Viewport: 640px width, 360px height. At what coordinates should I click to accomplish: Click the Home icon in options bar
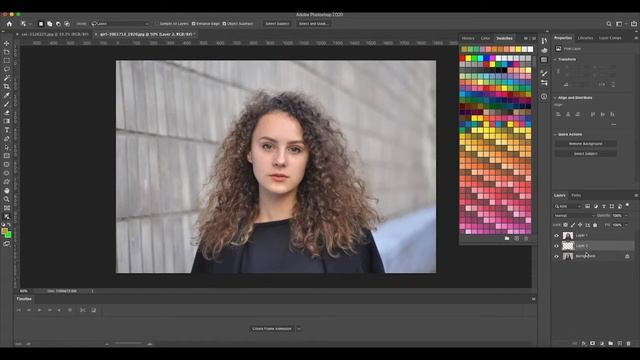(9, 24)
